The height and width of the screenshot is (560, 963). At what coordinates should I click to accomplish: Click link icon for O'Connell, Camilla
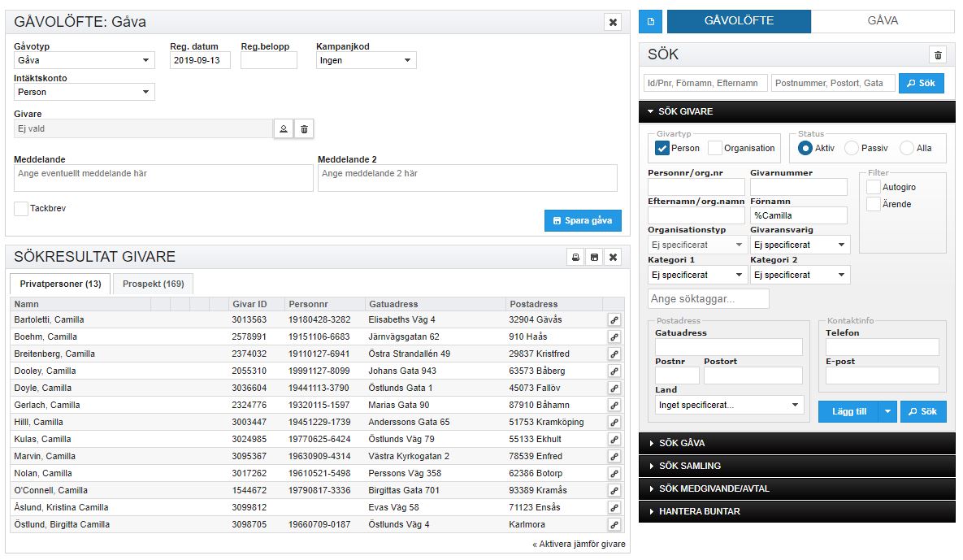(614, 491)
